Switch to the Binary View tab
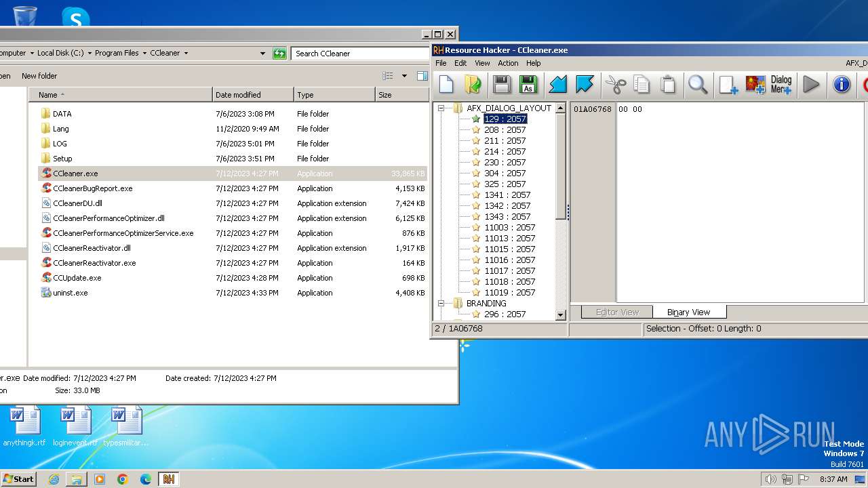The width and height of the screenshot is (868, 488). point(688,312)
